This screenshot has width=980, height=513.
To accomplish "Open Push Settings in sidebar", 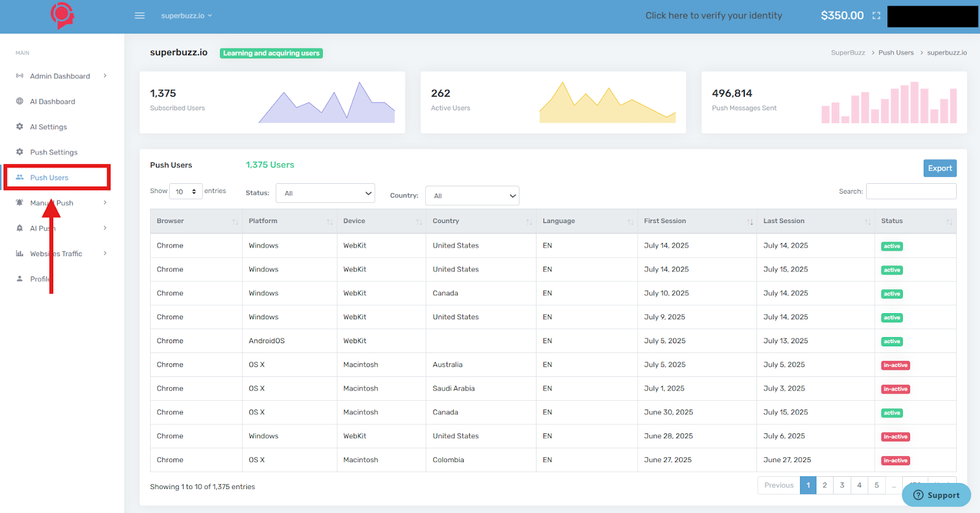I will click(54, 152).
